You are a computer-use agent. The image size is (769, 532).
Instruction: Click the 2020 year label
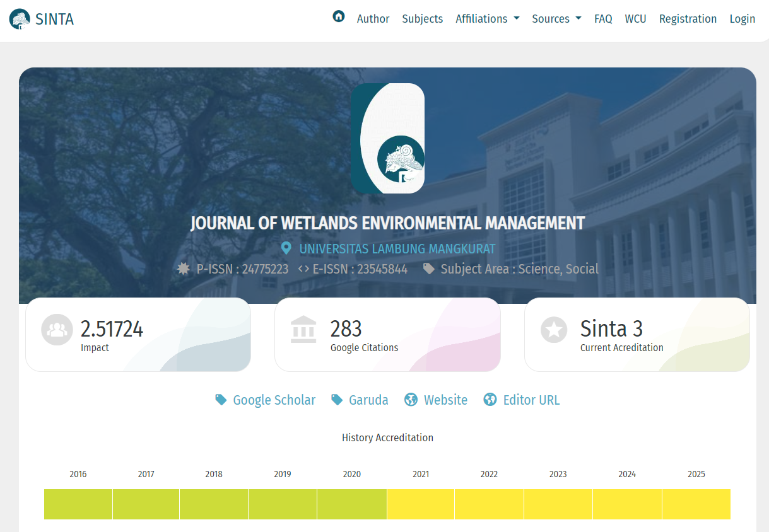click(352, 474)
